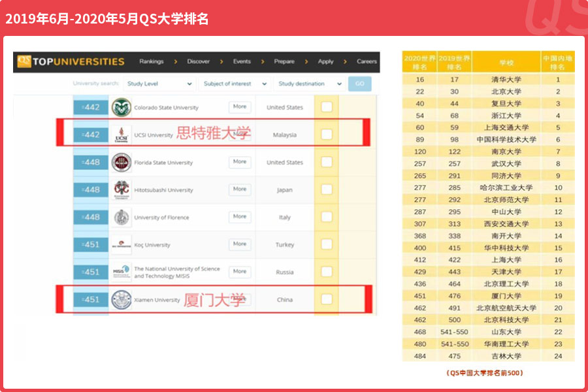Viewport: 588px width, 392px height.
Task: Check the Xiamen University compare checkbox
Action: click(327, 299)
